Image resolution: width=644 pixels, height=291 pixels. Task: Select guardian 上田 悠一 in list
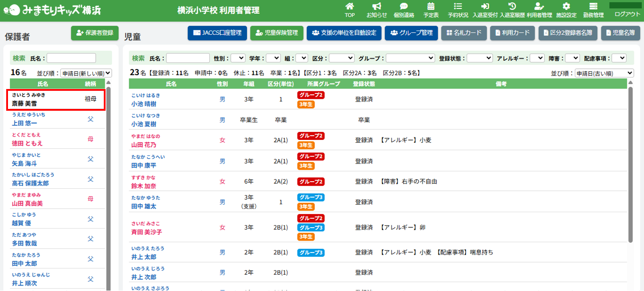(x=24, y=123)
